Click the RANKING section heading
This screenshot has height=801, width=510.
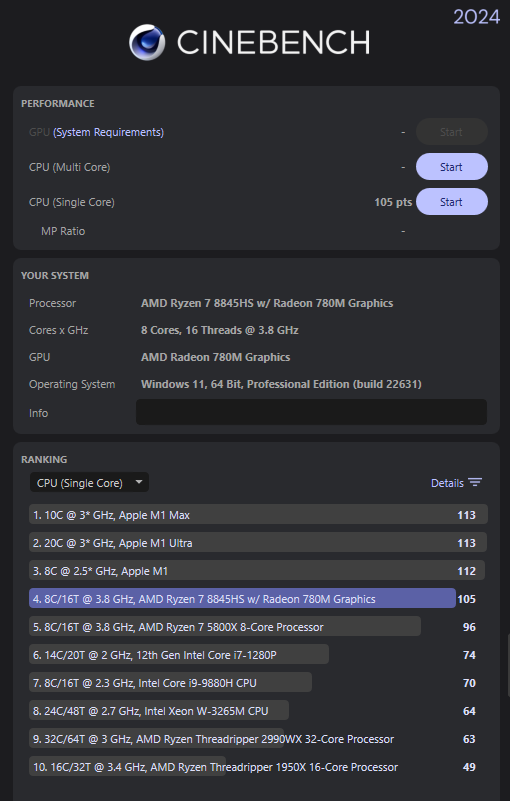(x=44, y=459)
